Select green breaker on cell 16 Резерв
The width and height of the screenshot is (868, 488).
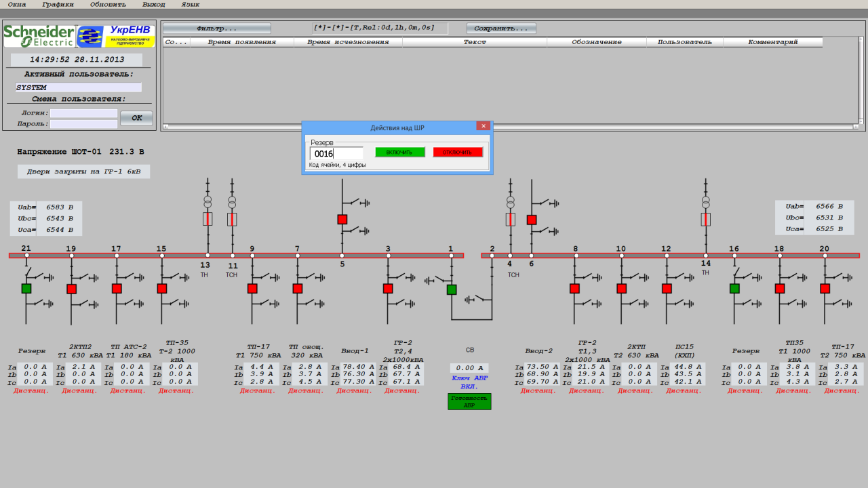coord(734,289)
